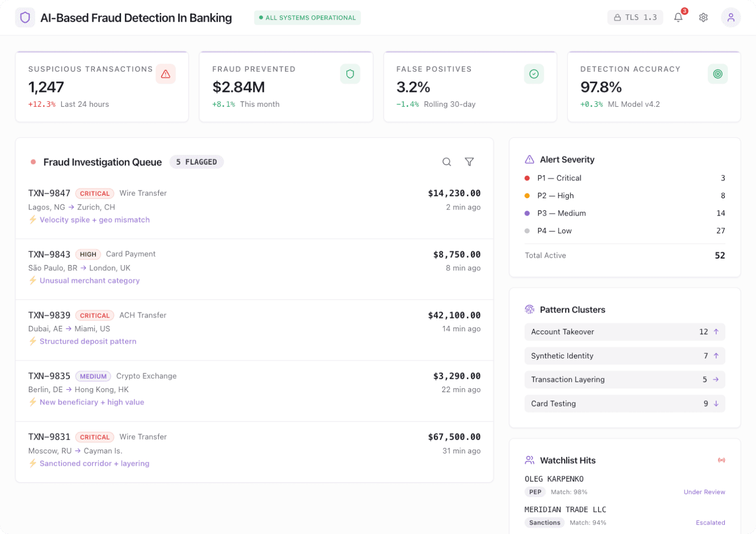Click the Escalated link for Meridian Trade LLC
Screen dimensions: 756x534
point(710,522)
